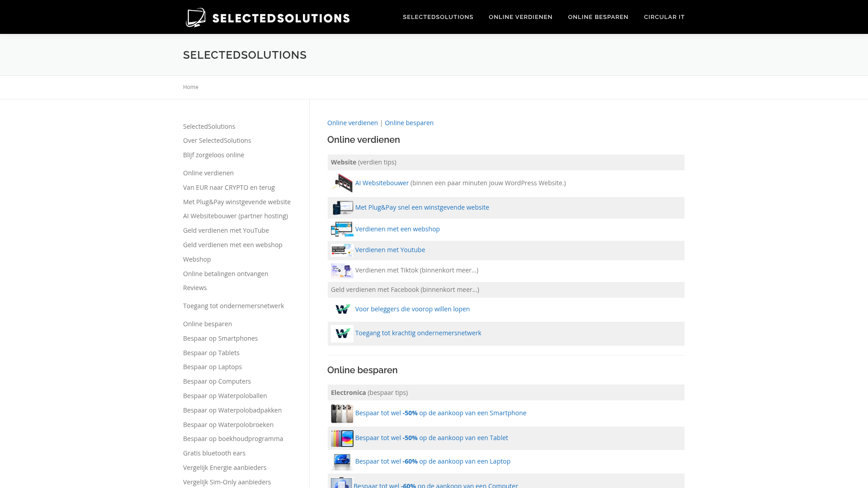Open AI Websitebouwer link

[382, 183]
